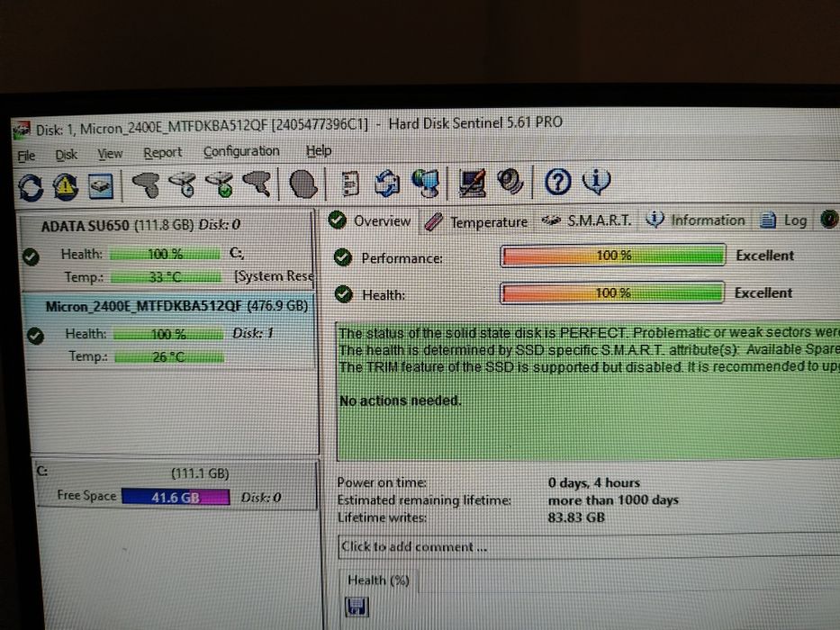Screen dimensions: 840x630
Task: Click green check icon beside Micron disk health
Action: (x=35, y=336)
